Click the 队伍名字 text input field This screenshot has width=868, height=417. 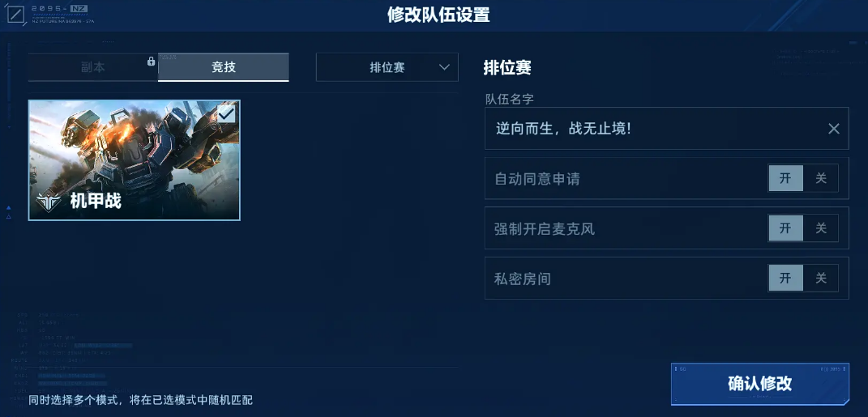(x=666, y=128)
